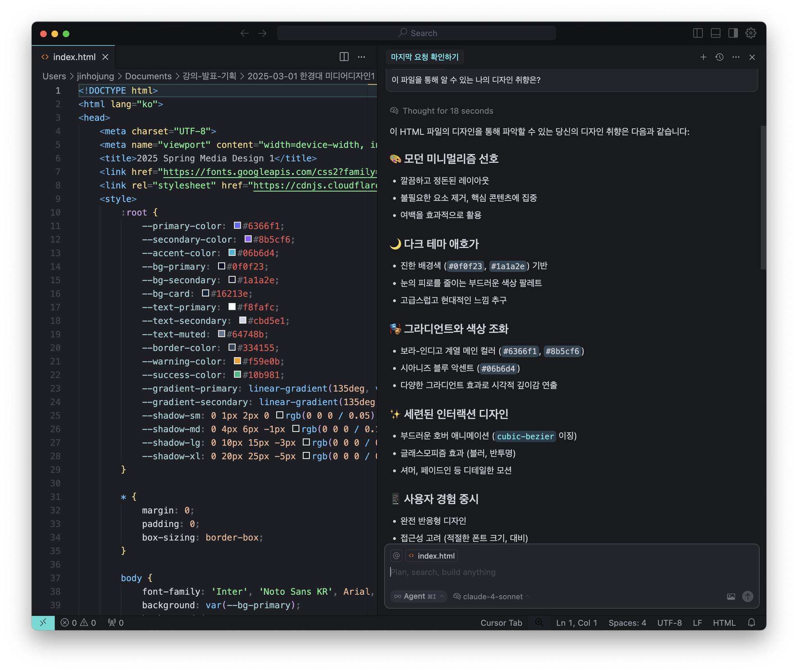Show chat history clock icon

point(720,57)
